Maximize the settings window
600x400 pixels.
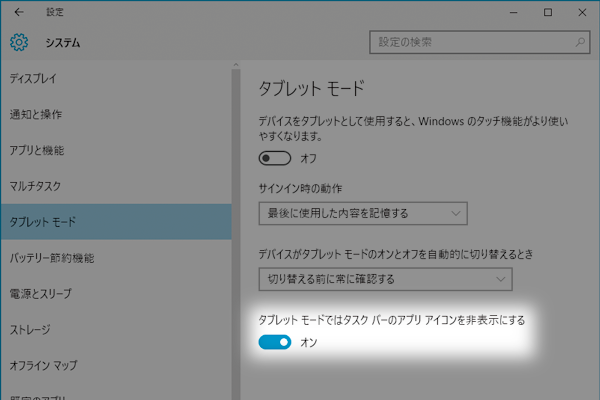point(548,12)
